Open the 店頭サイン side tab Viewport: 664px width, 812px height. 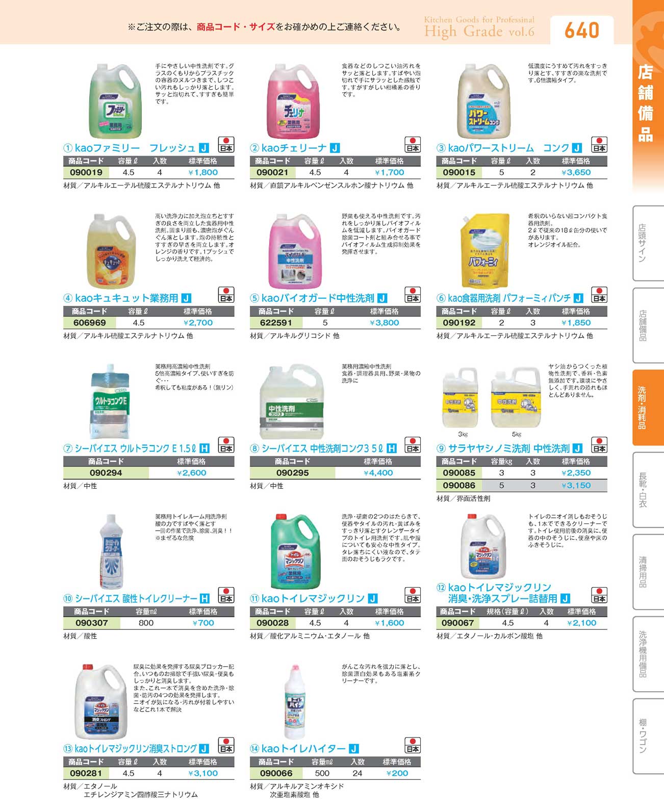[648, 243]
